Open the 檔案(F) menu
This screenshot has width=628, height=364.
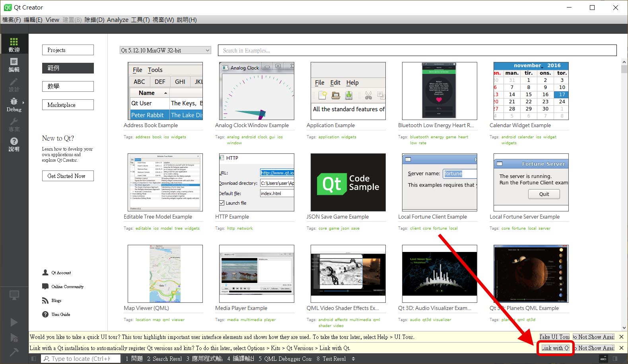pos(12,20)
